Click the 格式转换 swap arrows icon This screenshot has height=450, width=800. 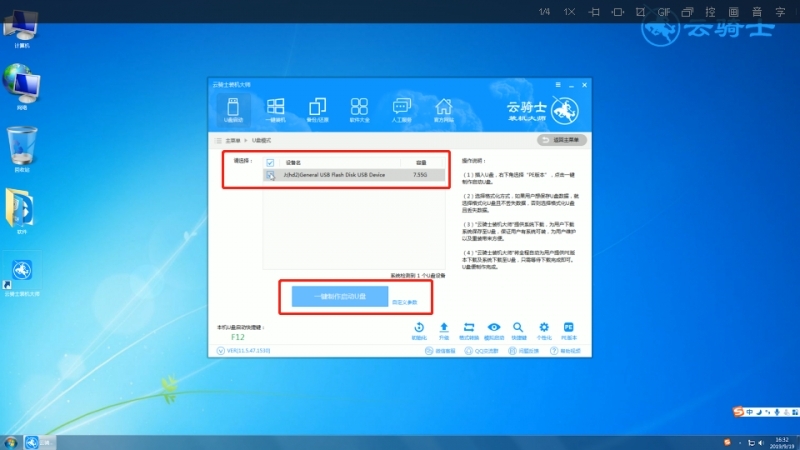[x=469, y=331]
